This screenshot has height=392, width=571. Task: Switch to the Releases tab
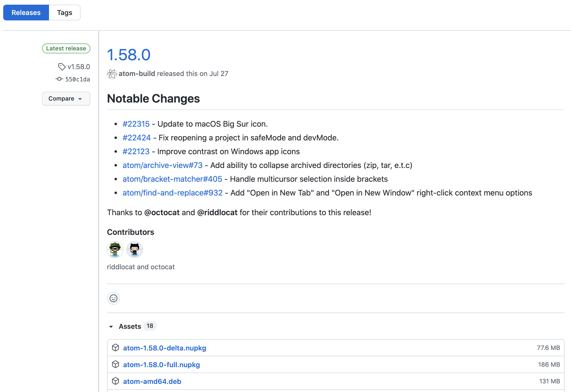(26, 13)
